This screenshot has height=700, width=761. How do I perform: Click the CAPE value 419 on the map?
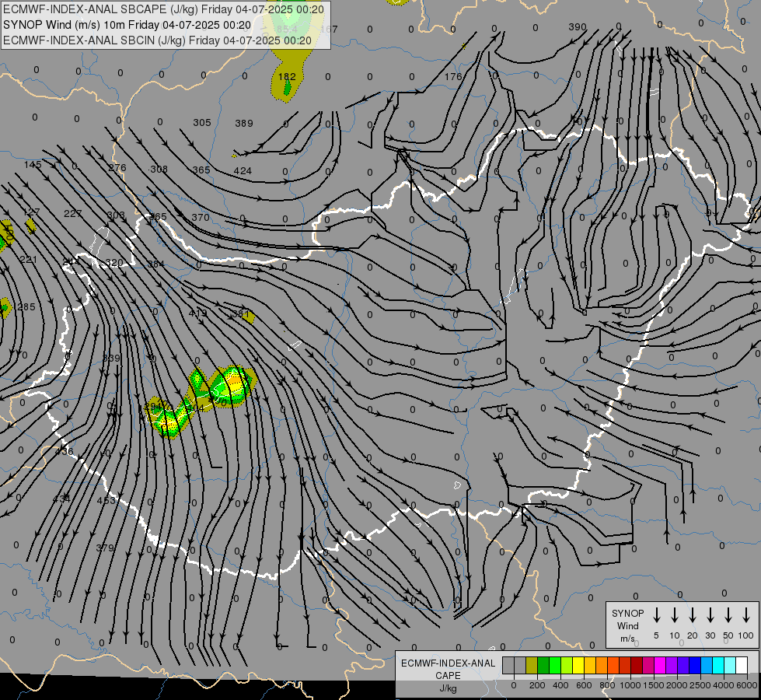click(198, 313)
